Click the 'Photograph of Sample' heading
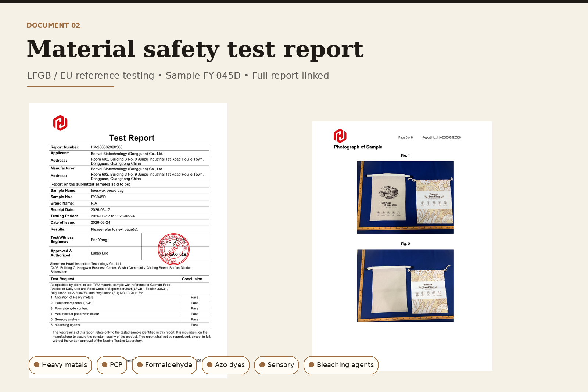Screen dimensions: 588x392 [x=358, y=147]
